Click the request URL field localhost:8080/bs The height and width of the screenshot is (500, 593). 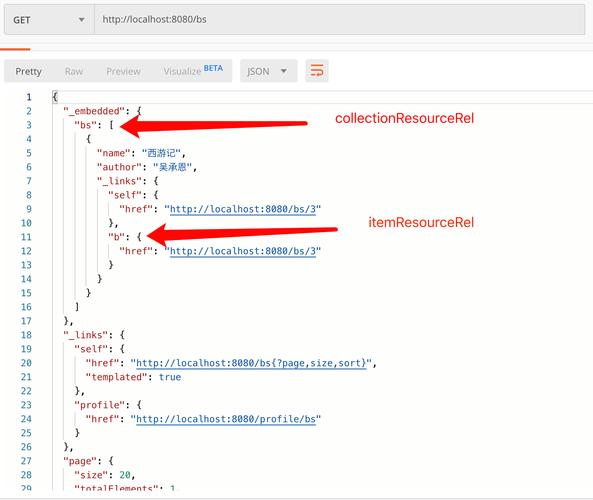(x=339, y=20)
